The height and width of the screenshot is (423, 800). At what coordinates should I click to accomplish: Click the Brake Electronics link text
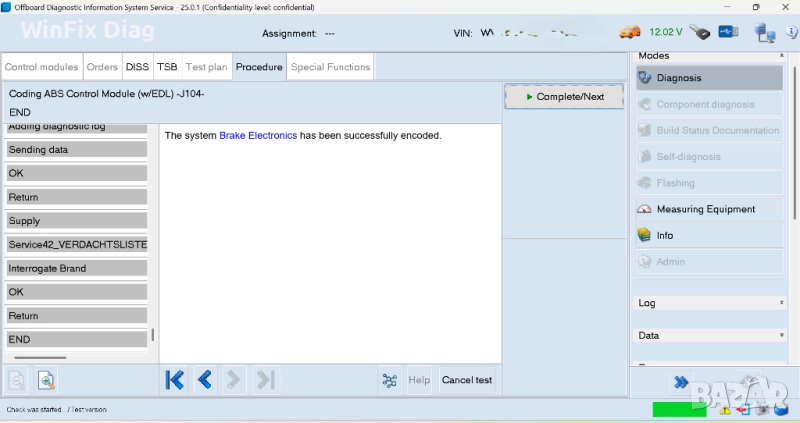[258, 135]
